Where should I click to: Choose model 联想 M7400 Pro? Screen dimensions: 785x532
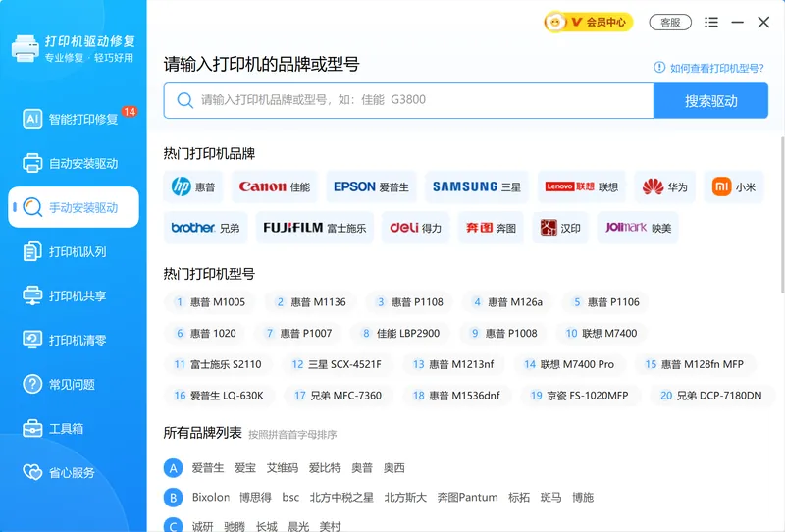[x=569, y=364]
